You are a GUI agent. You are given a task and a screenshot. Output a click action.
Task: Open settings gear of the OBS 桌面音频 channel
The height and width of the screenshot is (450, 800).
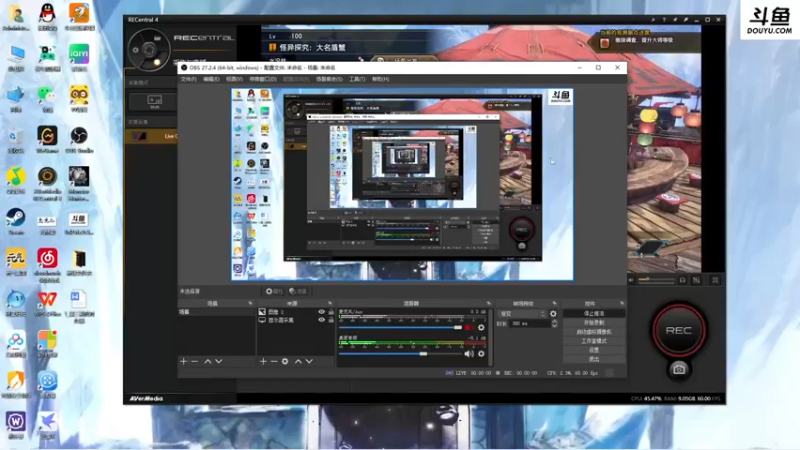[481, 354]
